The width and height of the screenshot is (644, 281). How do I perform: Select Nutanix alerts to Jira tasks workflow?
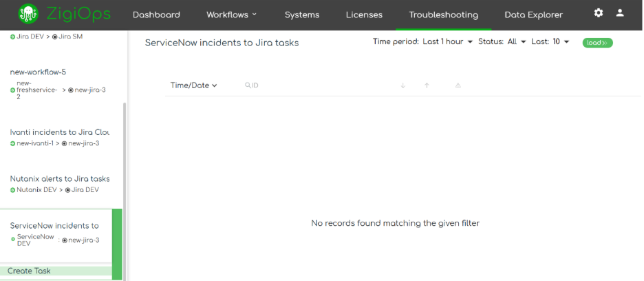coord(60,179)
